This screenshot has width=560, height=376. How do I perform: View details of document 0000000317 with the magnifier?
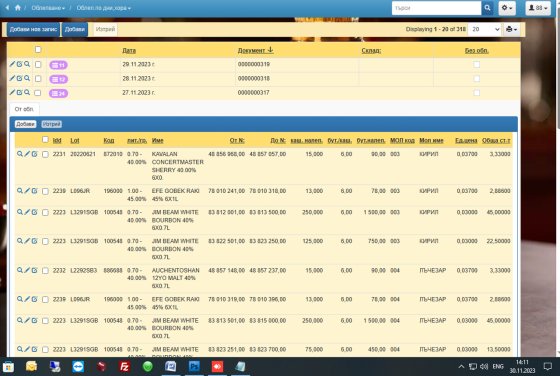point(27,92)
